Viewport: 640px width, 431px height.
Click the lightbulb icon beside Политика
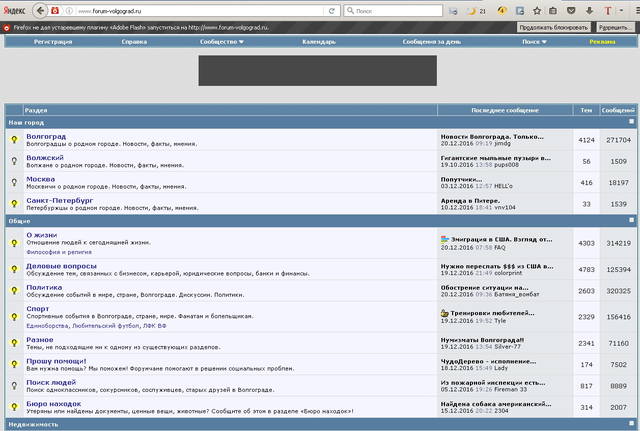(14, 290)
